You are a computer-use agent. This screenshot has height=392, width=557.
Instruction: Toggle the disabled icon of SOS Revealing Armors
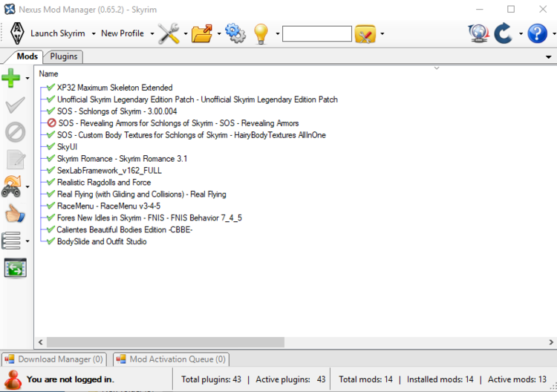point(51,122)
